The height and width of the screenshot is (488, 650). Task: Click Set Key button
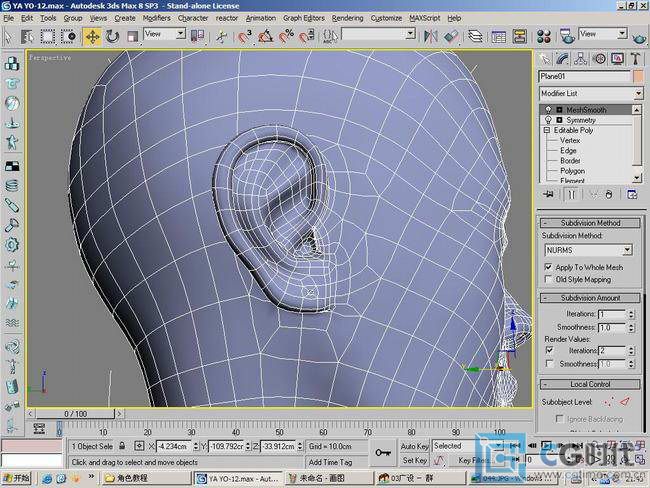pos(414,460)
